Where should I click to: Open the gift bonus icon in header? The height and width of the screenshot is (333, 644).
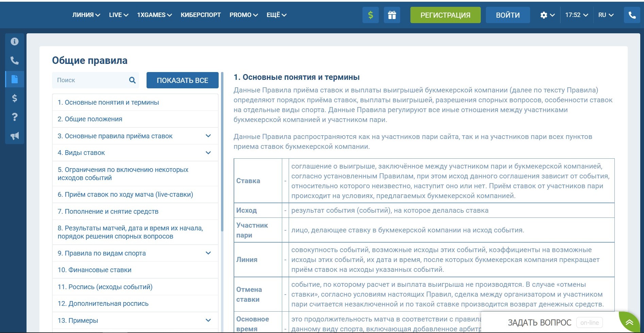[x=392, y=15]
